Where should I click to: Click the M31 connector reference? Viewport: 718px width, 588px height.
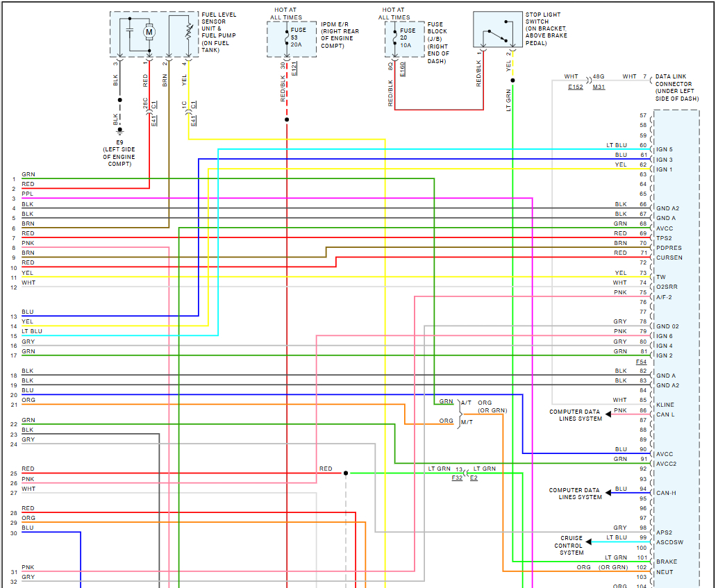tap(599, 87)
